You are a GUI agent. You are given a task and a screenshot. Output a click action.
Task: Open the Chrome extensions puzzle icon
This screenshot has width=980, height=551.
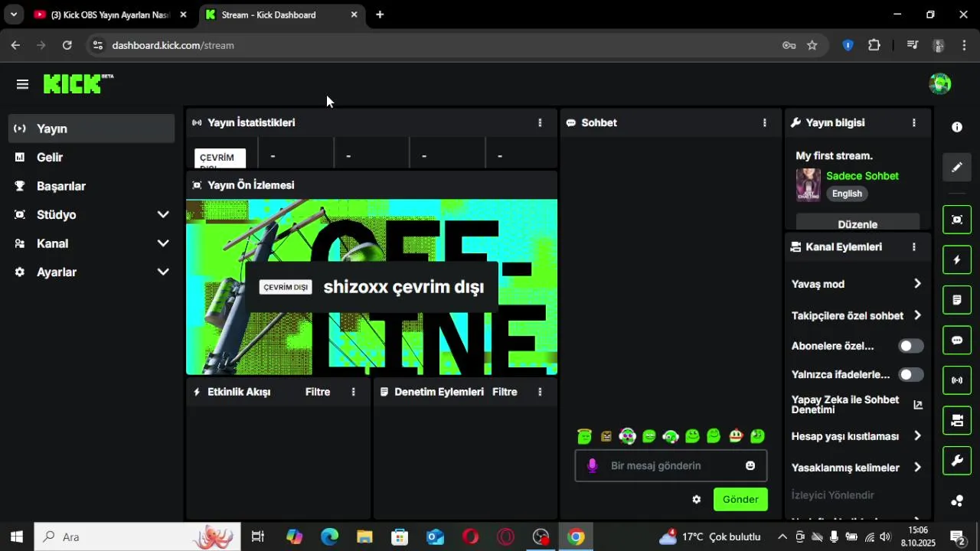click(x=874, y=45)
